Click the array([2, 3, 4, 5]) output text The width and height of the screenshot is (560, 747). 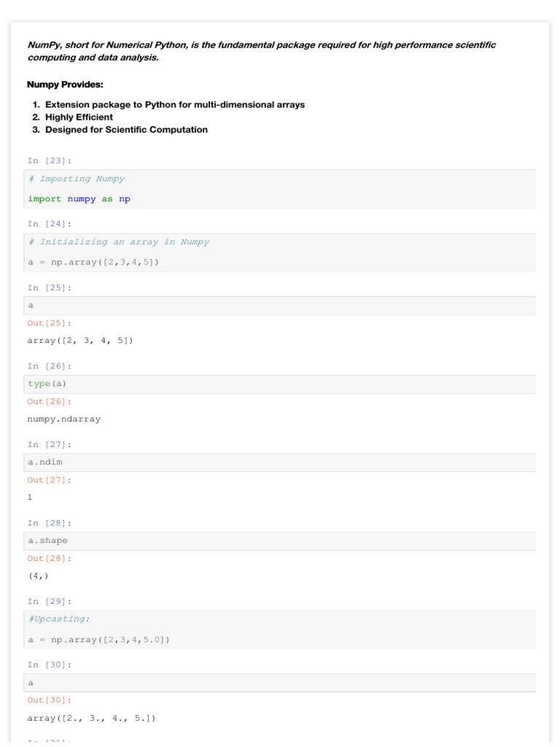click(x=80, y=341)
